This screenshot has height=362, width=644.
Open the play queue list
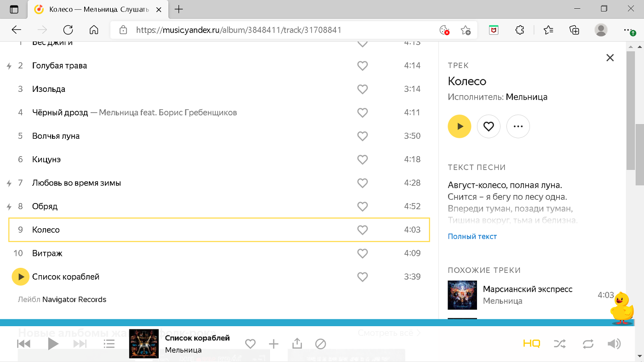coord(109,344)
